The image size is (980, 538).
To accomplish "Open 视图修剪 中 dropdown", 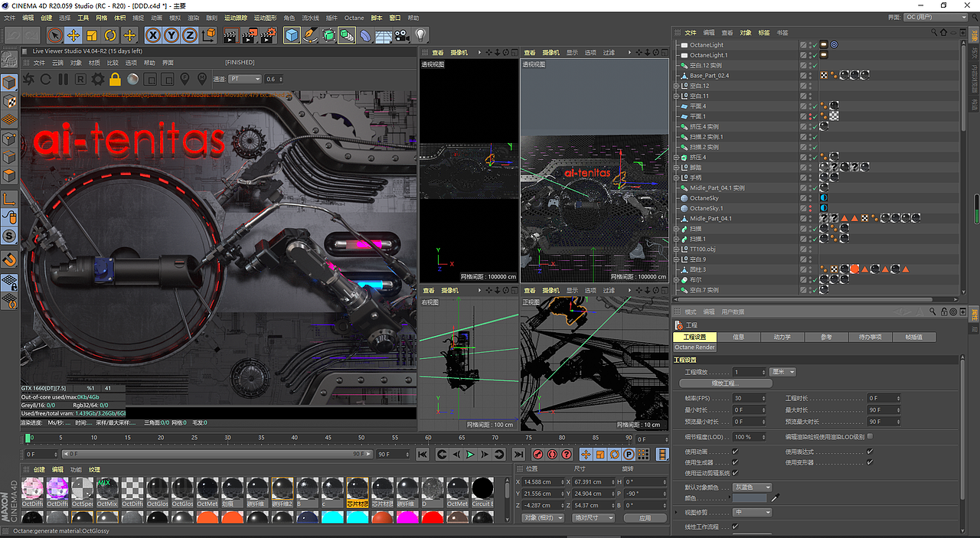I will tap(752, 512).
